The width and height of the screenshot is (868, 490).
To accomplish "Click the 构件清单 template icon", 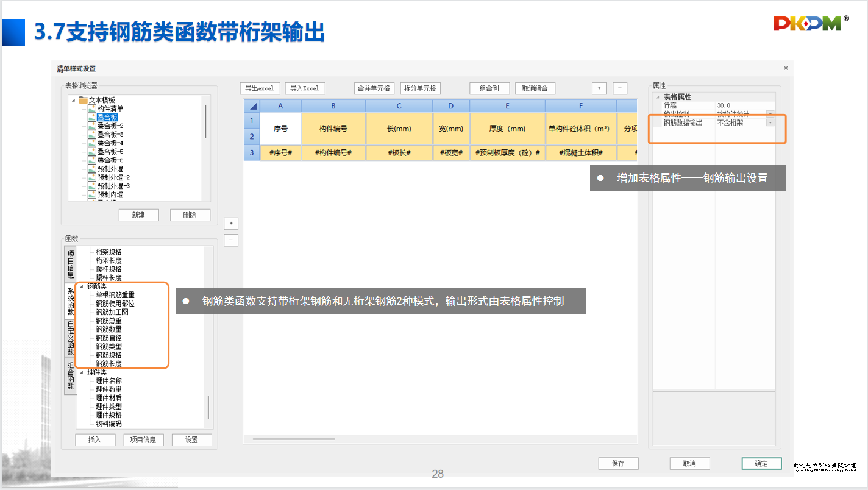I will point(91,108).
